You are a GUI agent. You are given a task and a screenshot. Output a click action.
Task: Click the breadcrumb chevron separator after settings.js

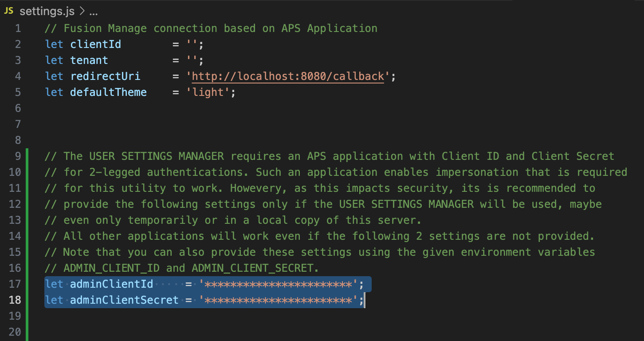(x=82, y=11)
